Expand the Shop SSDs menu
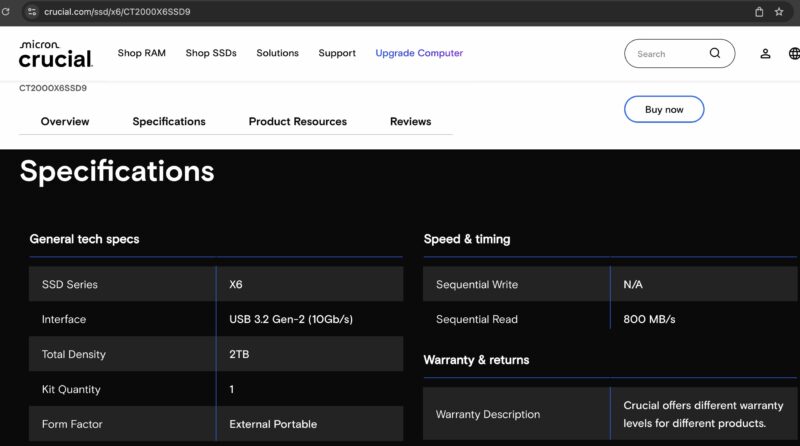 click(x=211, y=53)
